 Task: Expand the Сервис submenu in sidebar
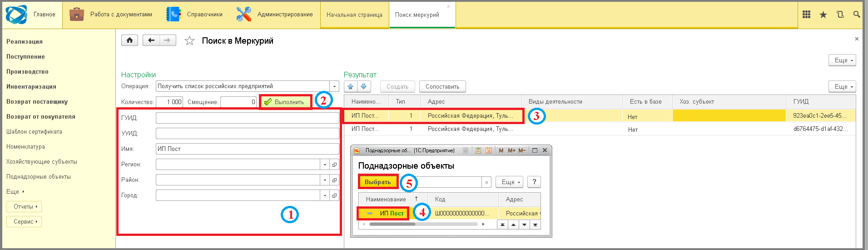tap(24, 221)
